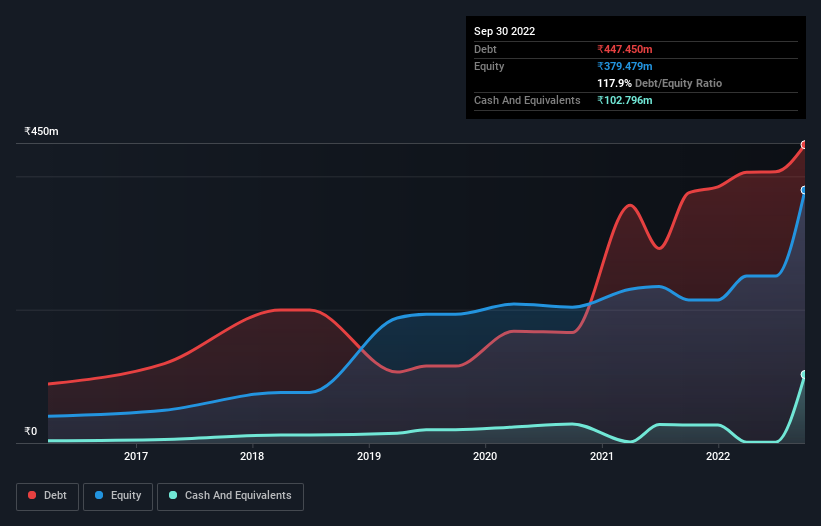This screenshot has height=526, width=821.
Task: Click the 2017 x-axis label
Action: (x=136, y=456)
